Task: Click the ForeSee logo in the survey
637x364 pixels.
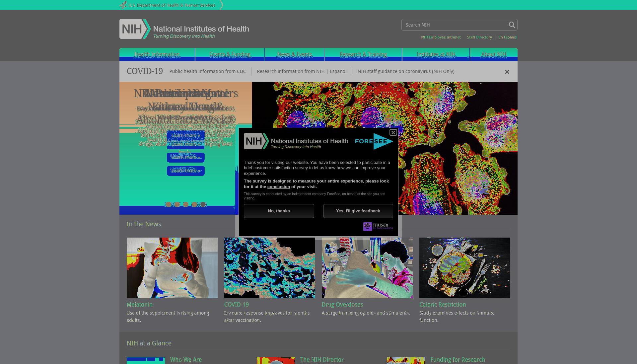Action: pos(374,141)
